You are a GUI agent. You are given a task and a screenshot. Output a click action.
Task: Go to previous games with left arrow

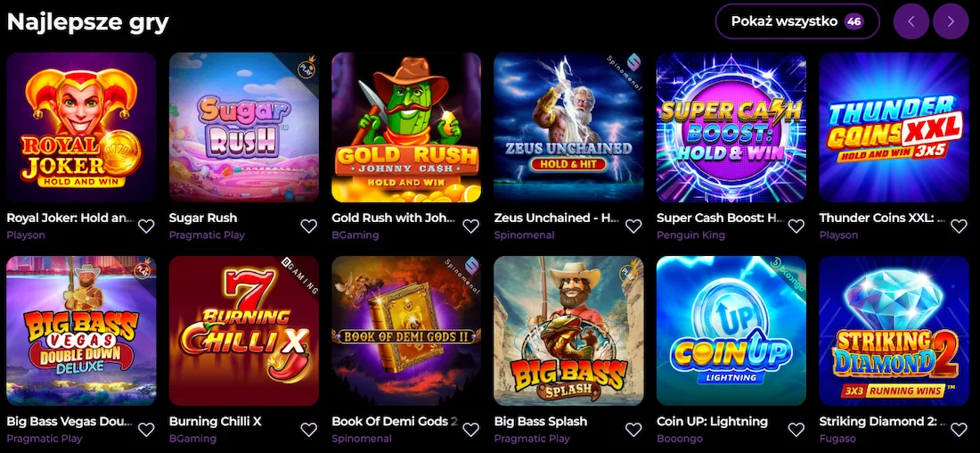click(x=911, y=22)
